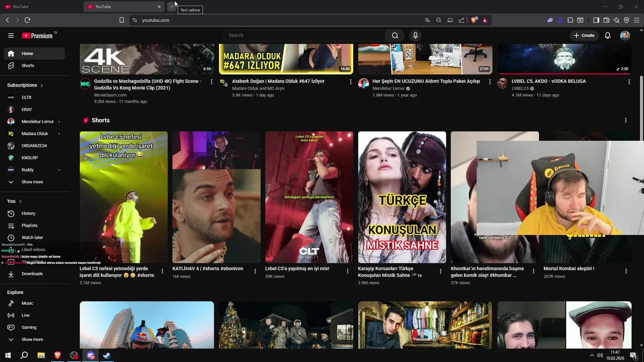644x362 pixels.
Task: Click the Mendebur Lemur channel name link
Action: [x=388, y=88]
